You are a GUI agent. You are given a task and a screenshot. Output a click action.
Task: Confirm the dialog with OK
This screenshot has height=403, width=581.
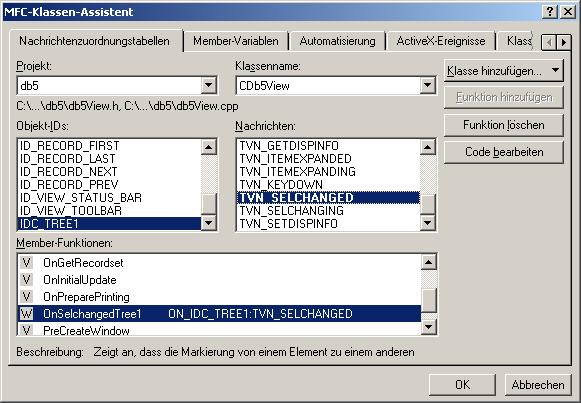[x=462, y=385]
